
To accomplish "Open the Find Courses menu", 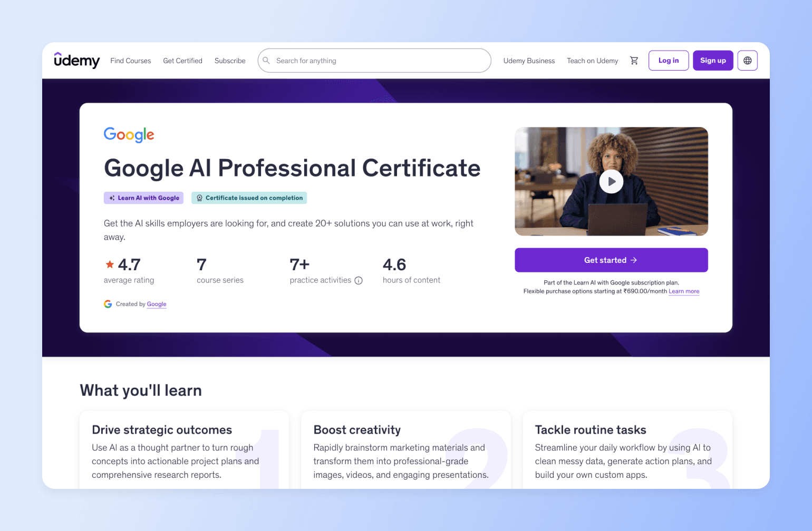I will pyautogui.click(x=131, y=61).
